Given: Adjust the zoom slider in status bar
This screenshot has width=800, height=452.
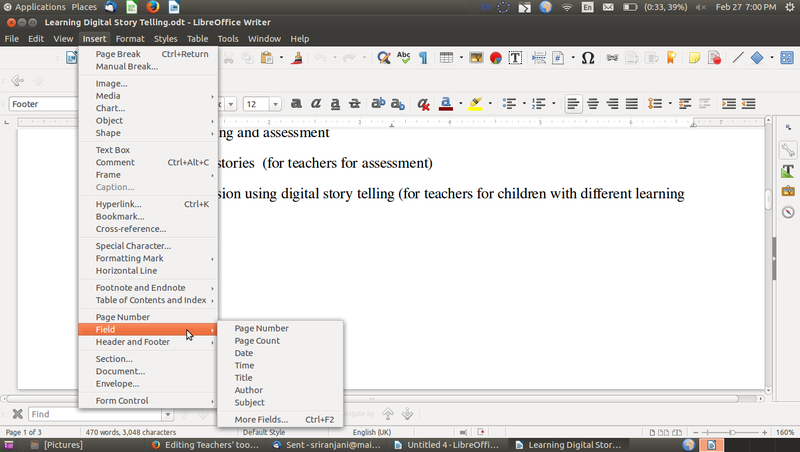Looking at the screenshot, I should pos(732,432).
